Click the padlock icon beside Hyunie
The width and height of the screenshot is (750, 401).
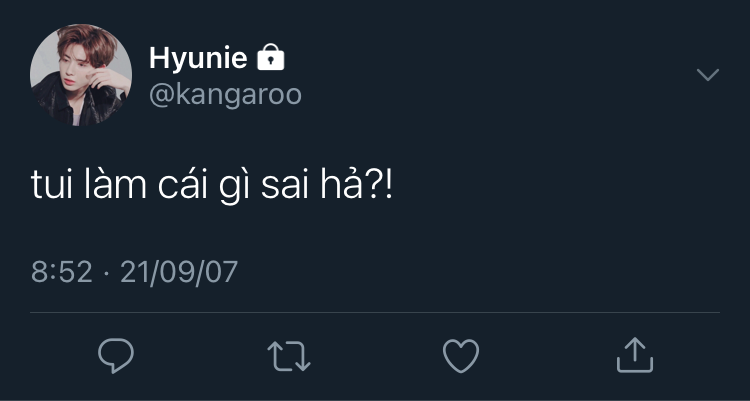271,57
